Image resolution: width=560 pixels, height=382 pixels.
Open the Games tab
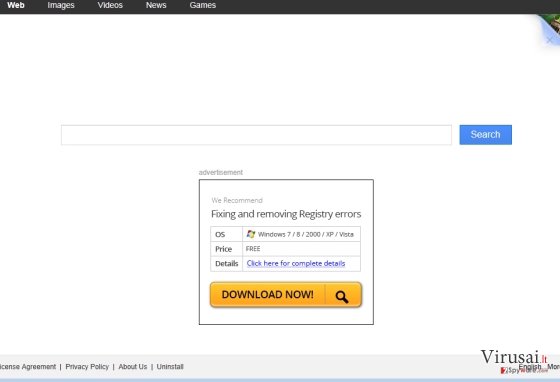tap(202, 5)
